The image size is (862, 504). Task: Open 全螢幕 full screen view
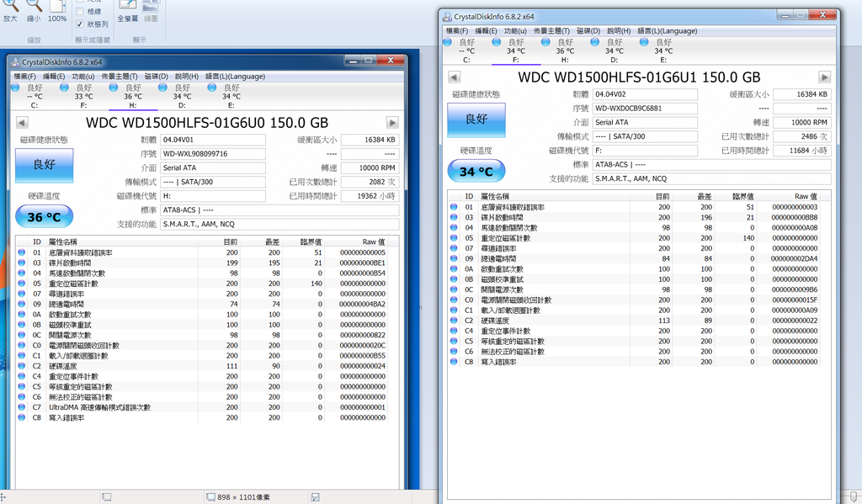[x=127, y=10]
